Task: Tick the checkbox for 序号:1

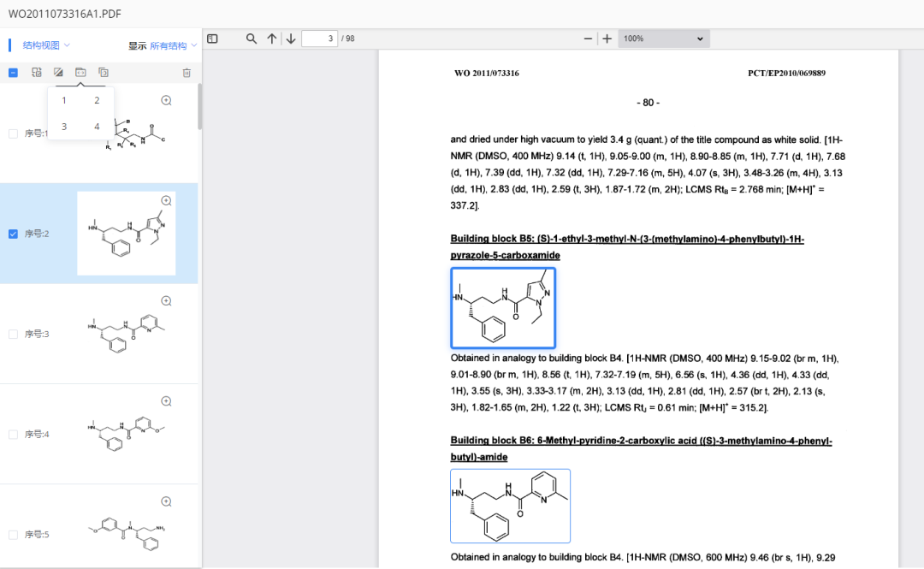Action: tap(13, 133)
